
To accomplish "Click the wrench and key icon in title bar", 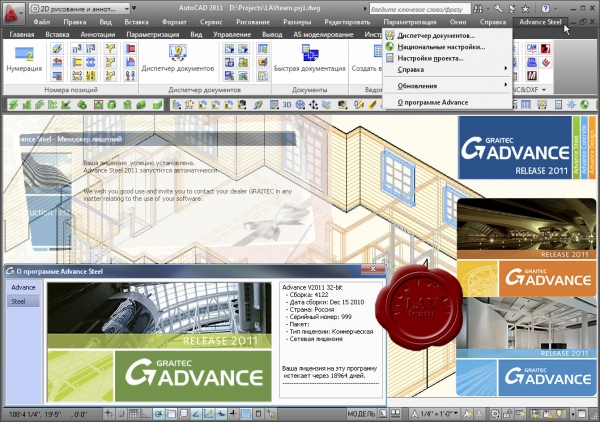I will tap(498, 8).
